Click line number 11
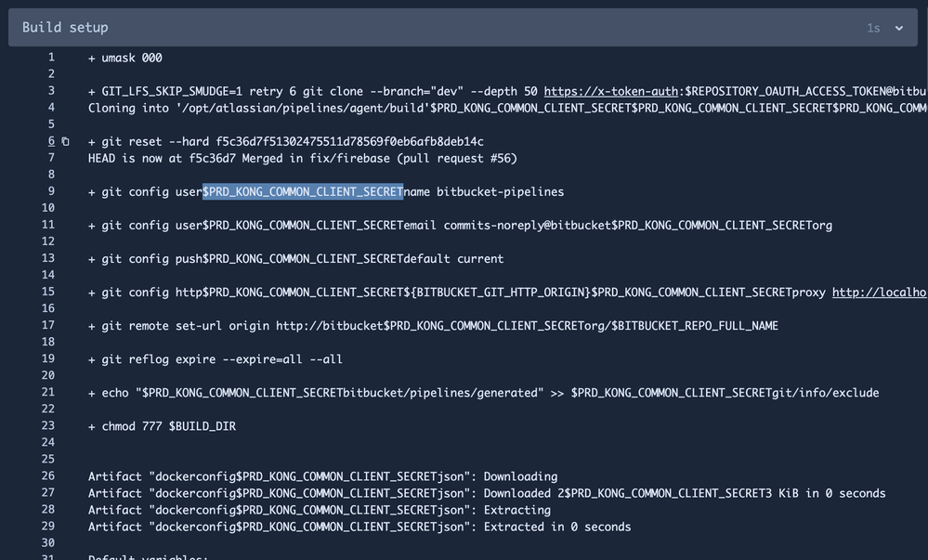928x560 pixels. click(x=48, y=225)
